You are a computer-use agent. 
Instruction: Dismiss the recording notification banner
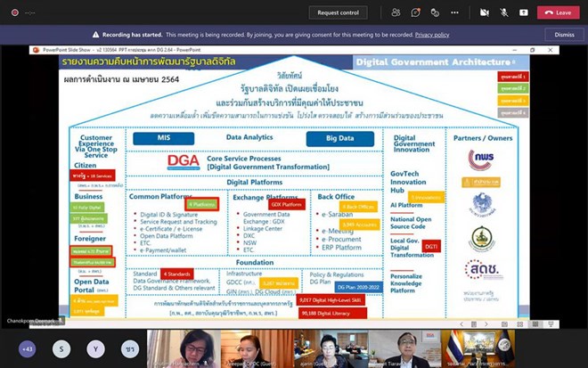click(564, 35)
